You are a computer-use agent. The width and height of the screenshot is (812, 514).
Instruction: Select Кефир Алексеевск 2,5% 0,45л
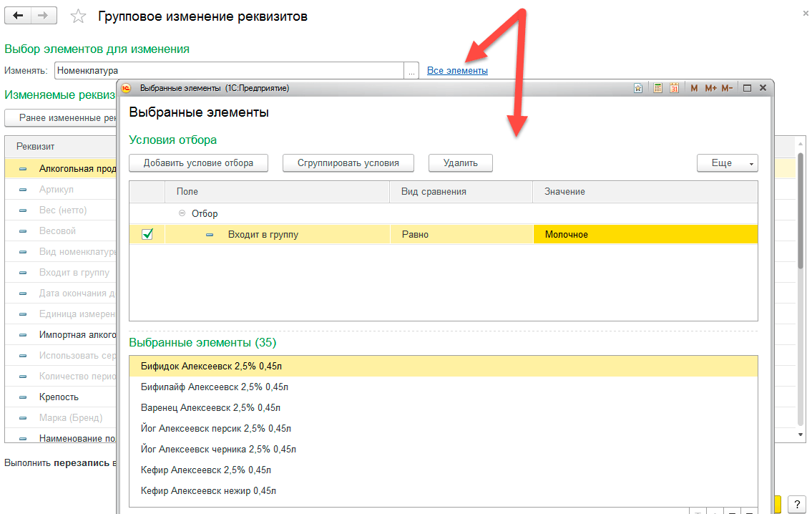[x=444, y=470]
